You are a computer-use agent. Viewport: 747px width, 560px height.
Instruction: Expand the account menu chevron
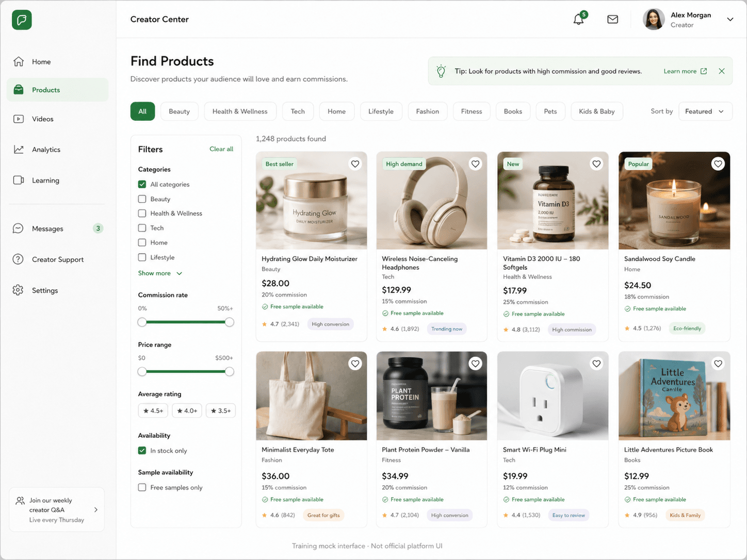(x=730, y=20)
